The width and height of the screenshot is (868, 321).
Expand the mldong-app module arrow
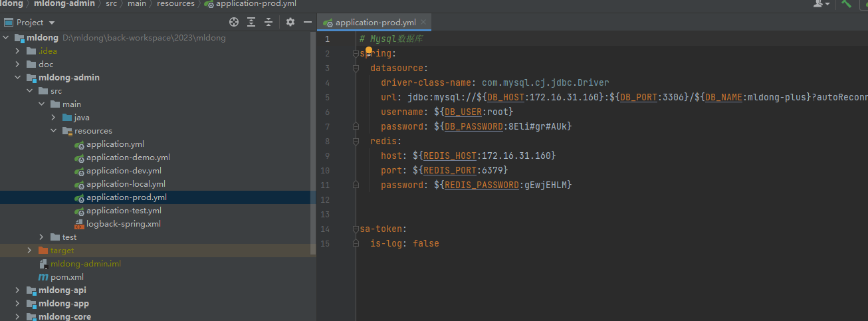[x=18, y=304]
